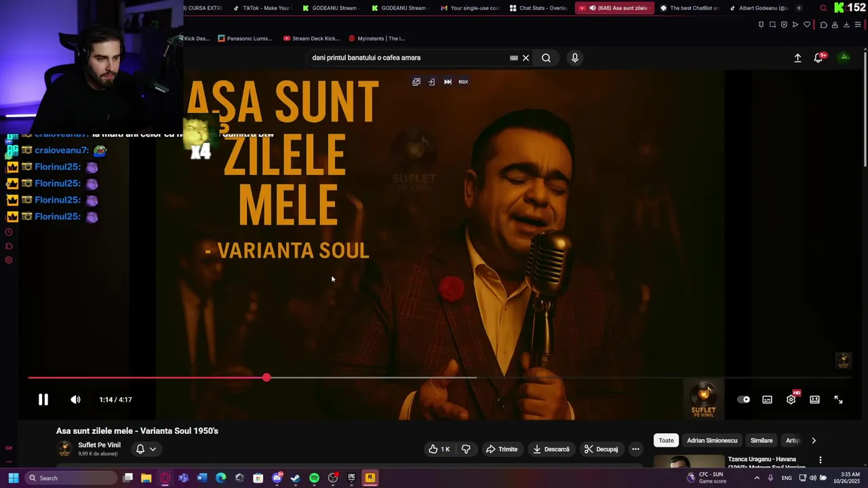Open Windows Start menu
Viewport: 868px width, 488px height.
pos(13,478)
